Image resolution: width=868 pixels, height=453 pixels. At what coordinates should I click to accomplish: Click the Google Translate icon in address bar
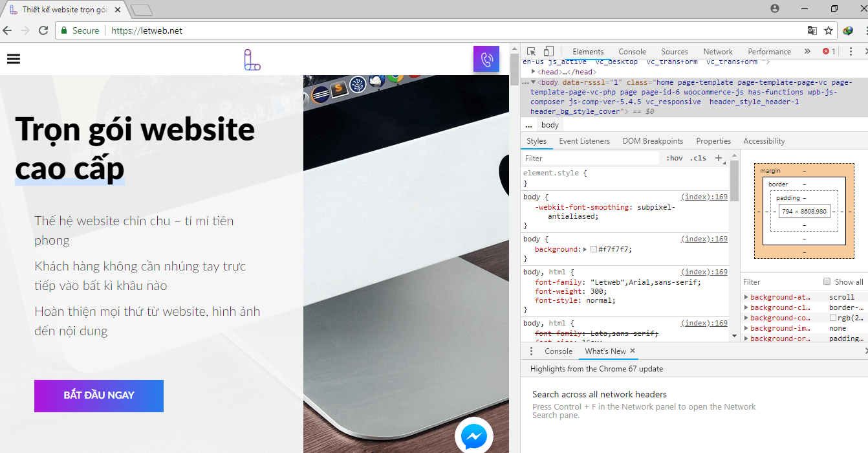pos(812,30)
